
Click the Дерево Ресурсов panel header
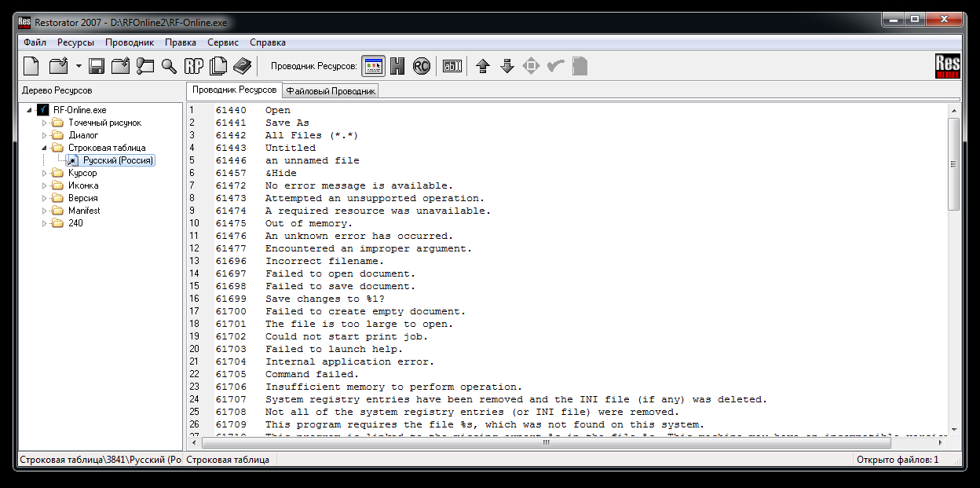click(x=57, y=90)
